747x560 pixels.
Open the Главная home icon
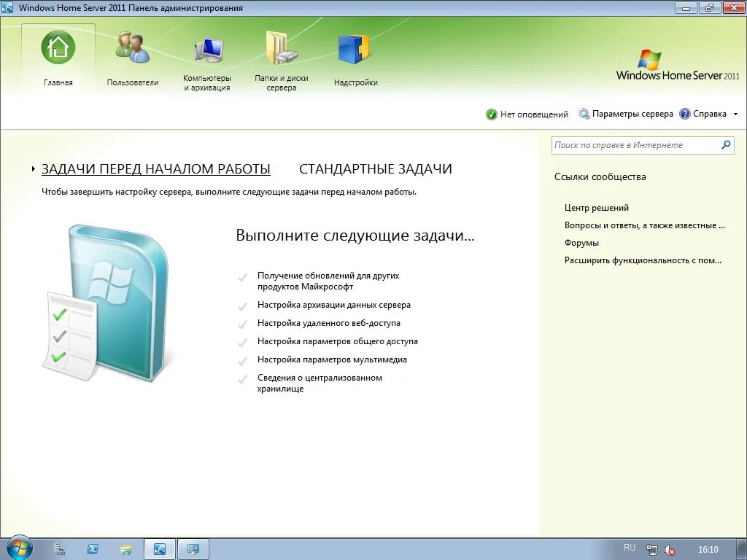point(58,47)
